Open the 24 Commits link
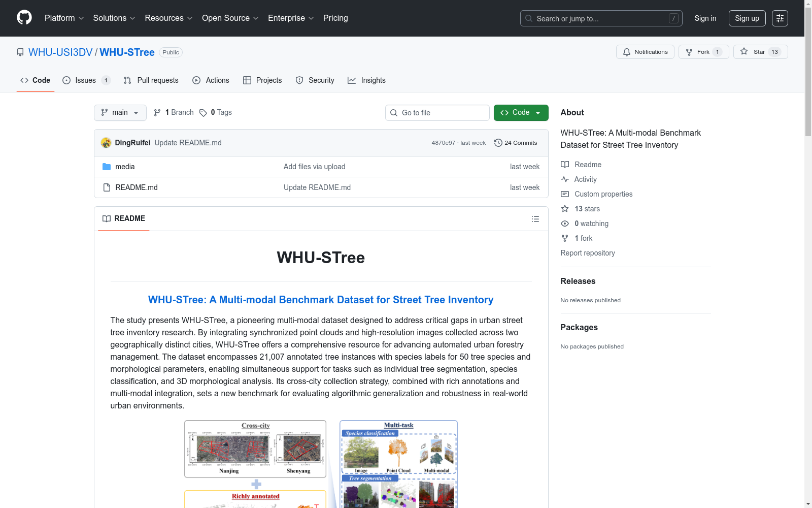This screenshot has width=812, height=508. click(516, 143)
